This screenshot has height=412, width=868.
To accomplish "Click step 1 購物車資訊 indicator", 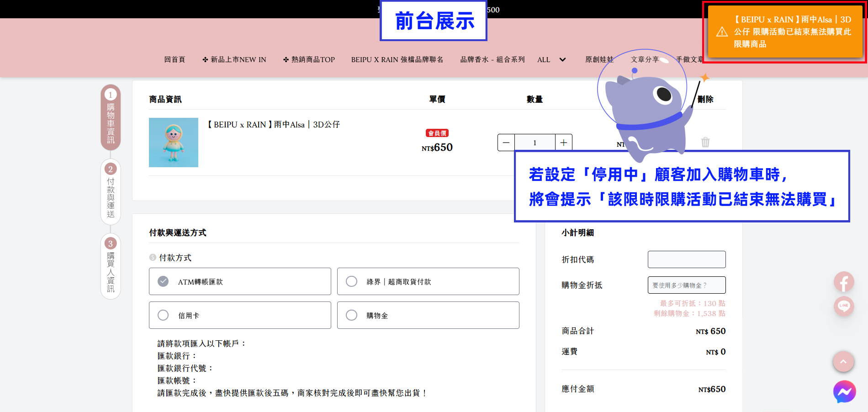I will click(111, 117).
